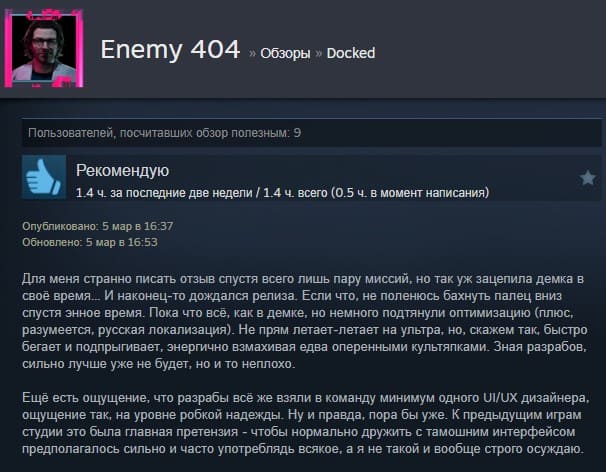Click the 0.5 ч. в момент написания text

coord(410,193)
